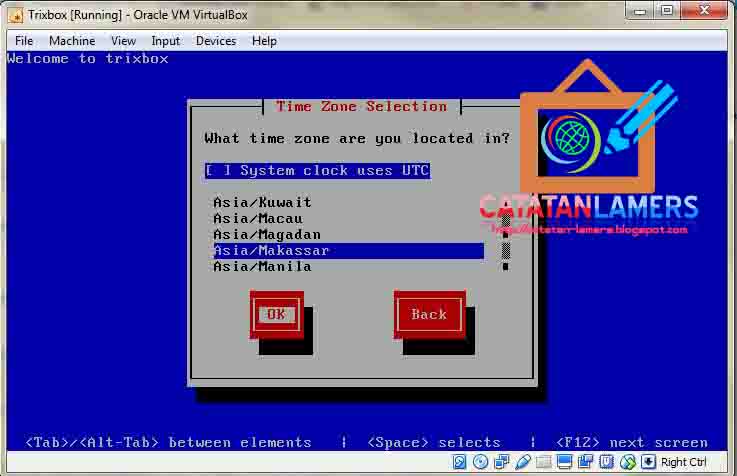Click the VirtualBox icon in title bar
This screenshot has height=476, width=737.
coord(16,16)
